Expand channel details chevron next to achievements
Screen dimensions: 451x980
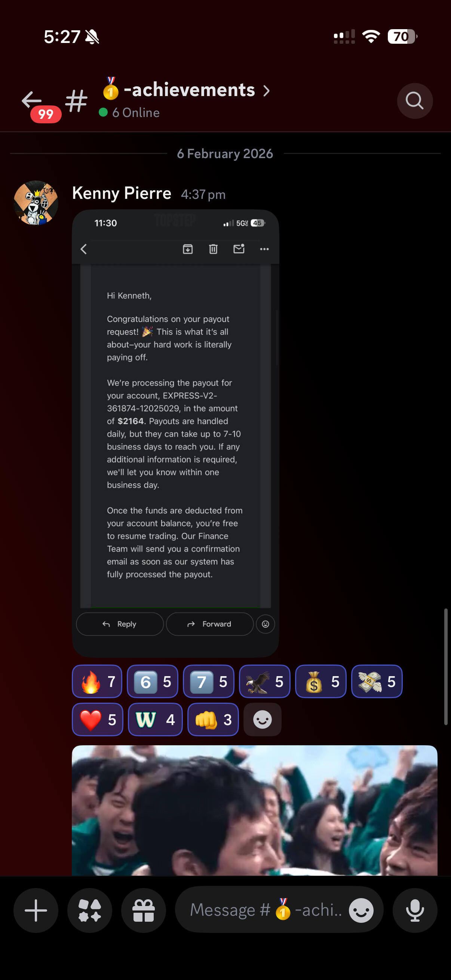(x=266, y=90)
